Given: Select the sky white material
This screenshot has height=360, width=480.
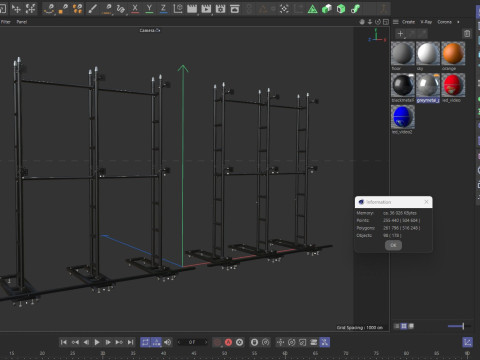Looking at the screenshot, I should point(428,53).
